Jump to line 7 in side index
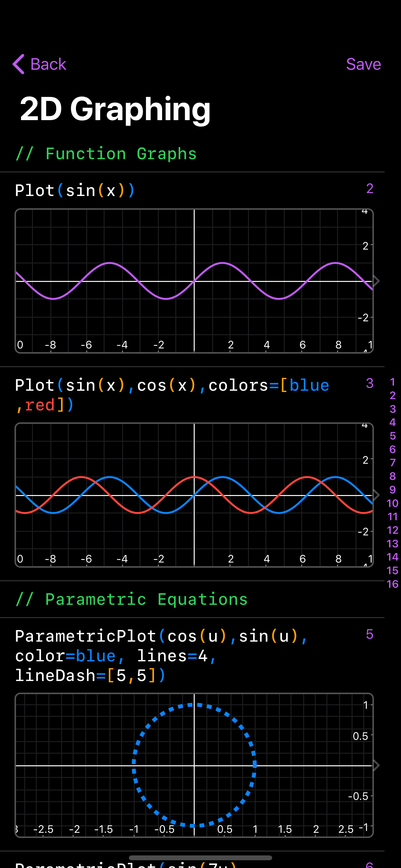The width and height of the screenshot is (401, 868). pos(393,463)
